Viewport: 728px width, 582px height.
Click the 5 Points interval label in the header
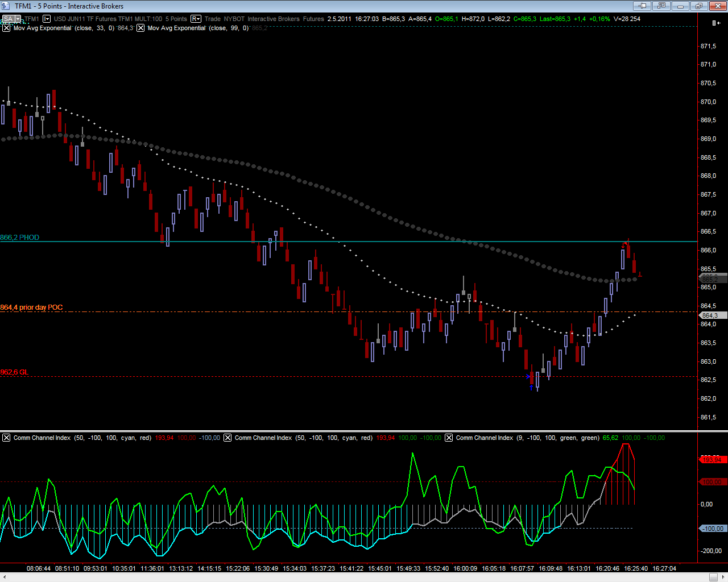click(x=176, y=19)
